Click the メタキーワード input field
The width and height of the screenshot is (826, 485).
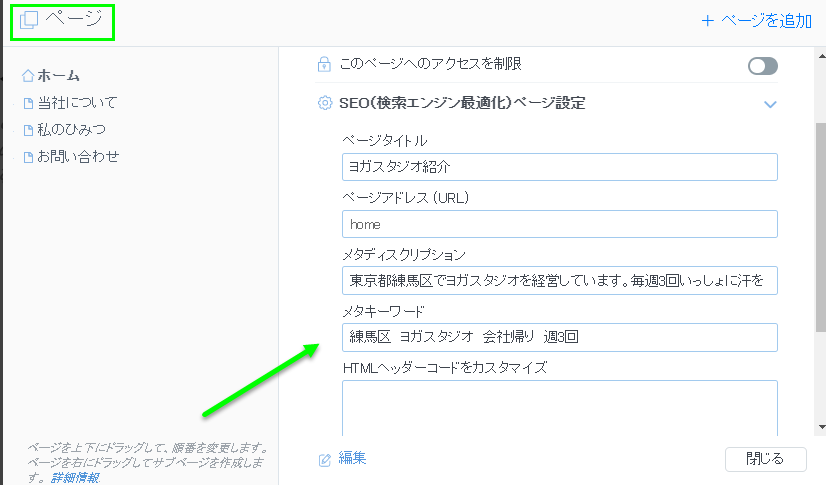pyautogui.click(x=559, y=337)
